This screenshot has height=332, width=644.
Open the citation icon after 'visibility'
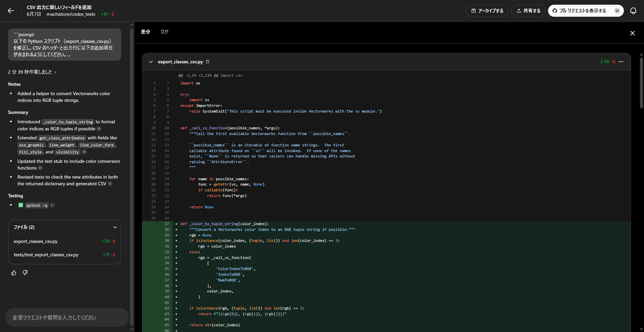(84, 152)
